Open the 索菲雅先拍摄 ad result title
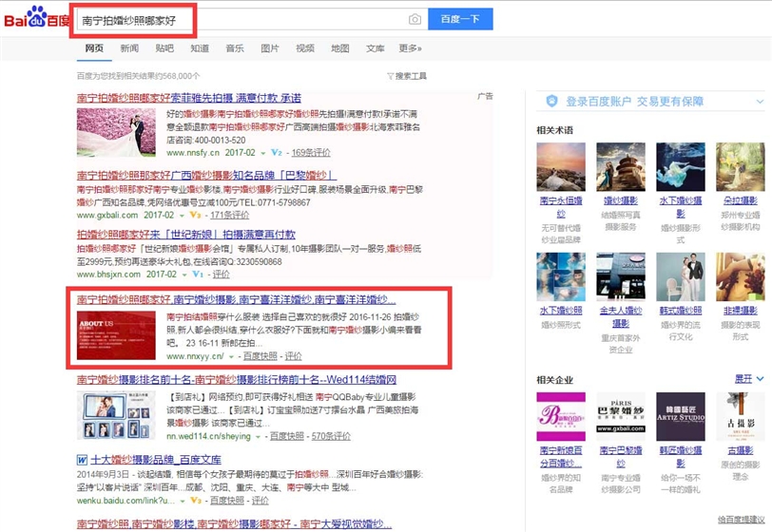The height and width of the screenshot is (532, 772). click(189, 98)
